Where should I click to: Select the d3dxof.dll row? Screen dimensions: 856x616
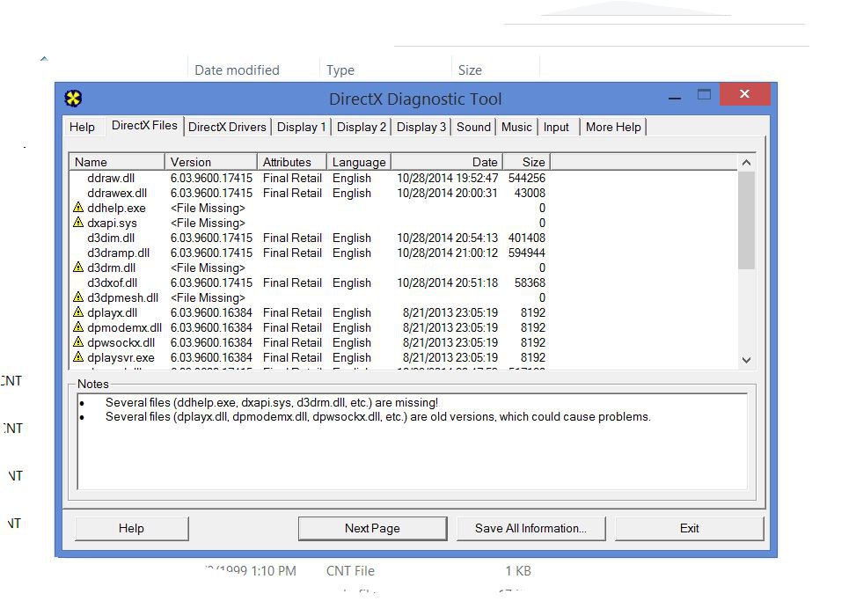(x=310, y=282)
